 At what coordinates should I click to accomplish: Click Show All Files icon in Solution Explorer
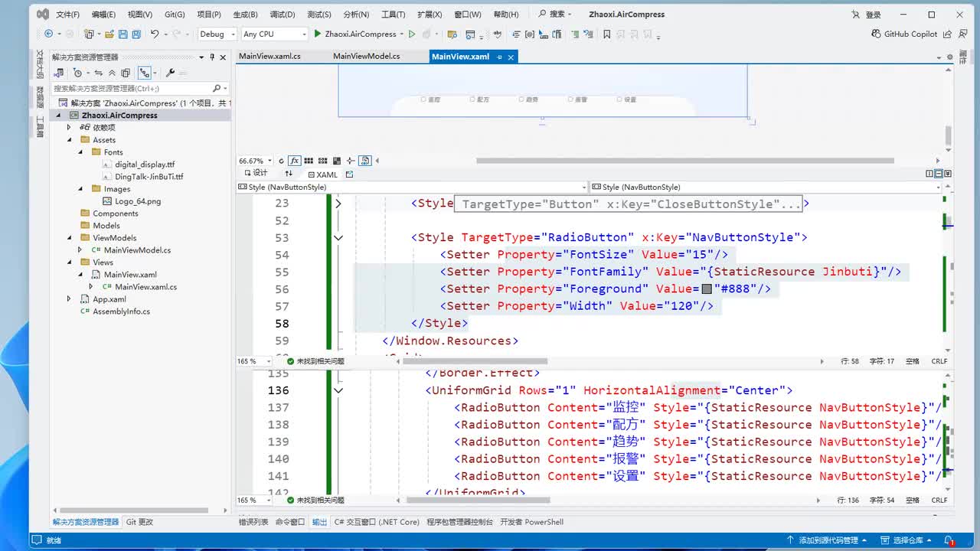pos(126,73)
